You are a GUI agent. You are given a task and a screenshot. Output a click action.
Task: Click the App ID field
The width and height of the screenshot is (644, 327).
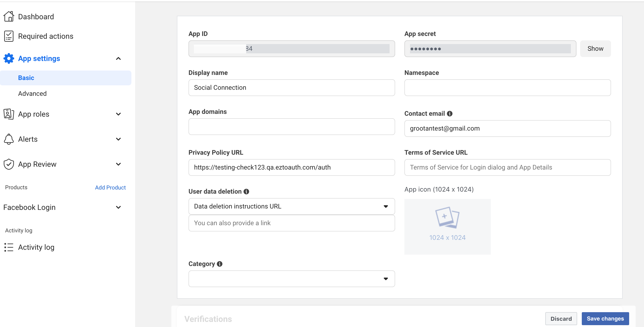pos(292,49)
